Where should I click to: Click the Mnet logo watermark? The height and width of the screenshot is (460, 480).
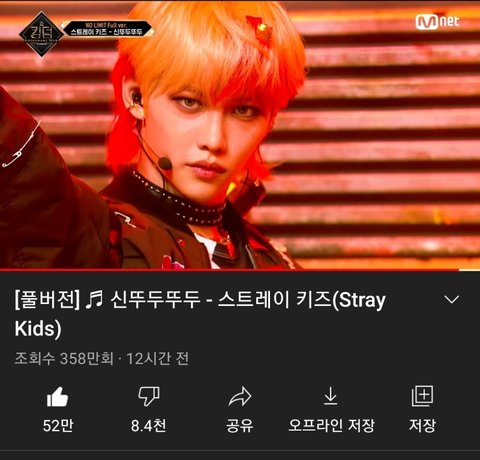coord(437,22)
